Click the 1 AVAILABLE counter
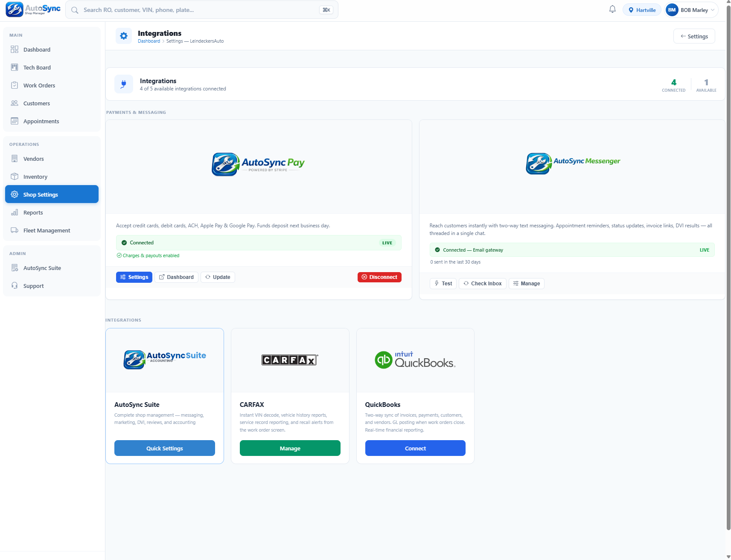The width and height of the screenshot is (731, 560). [706, 85]
